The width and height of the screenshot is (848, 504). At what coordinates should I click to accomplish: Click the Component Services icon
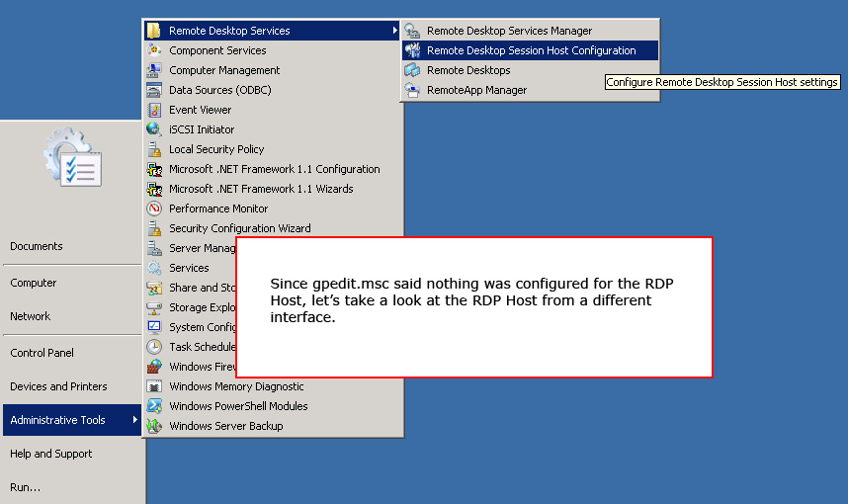pos(154,50)
